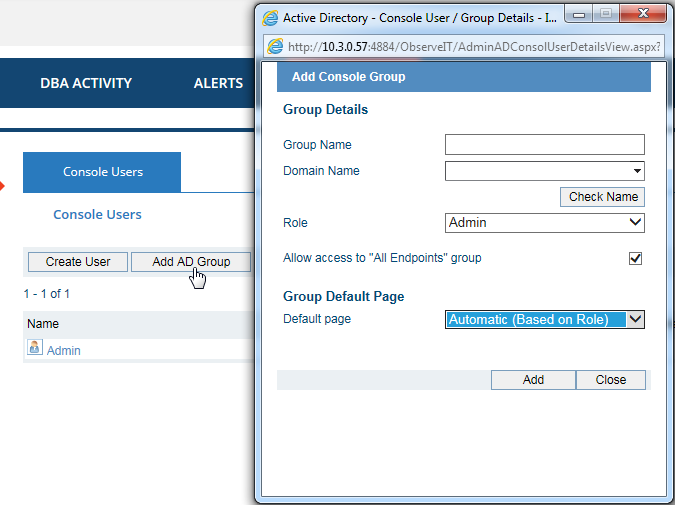
Task: Go to the ALERTS menu
Action: 218,83
